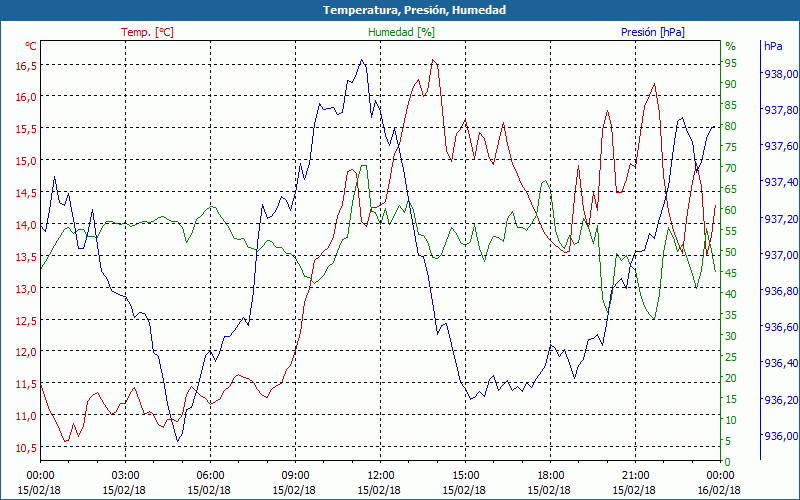Click the "11,5" temperature axis value
The image size is (800, 500).
(26, 384)
